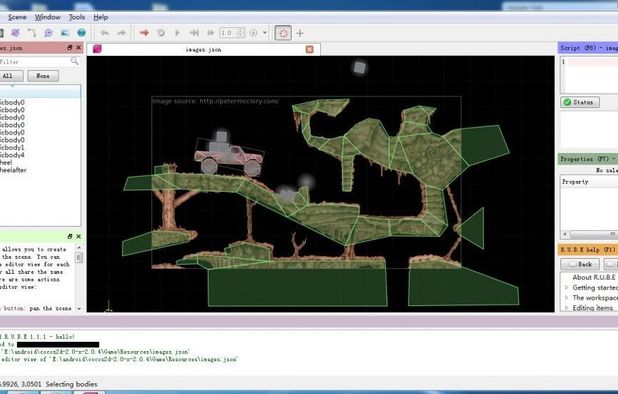Click the purple body tool icon
618x394 pixels.
tap(15, 33)
